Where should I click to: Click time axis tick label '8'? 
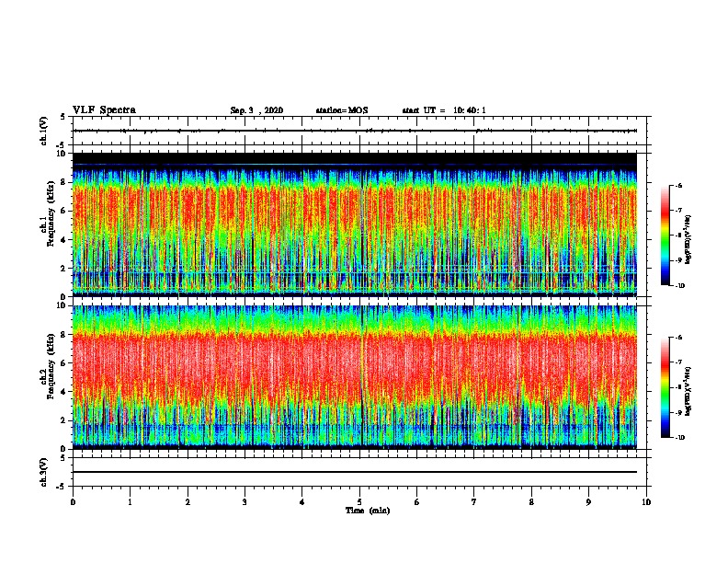pyautogui.click(x=531, y=501)
